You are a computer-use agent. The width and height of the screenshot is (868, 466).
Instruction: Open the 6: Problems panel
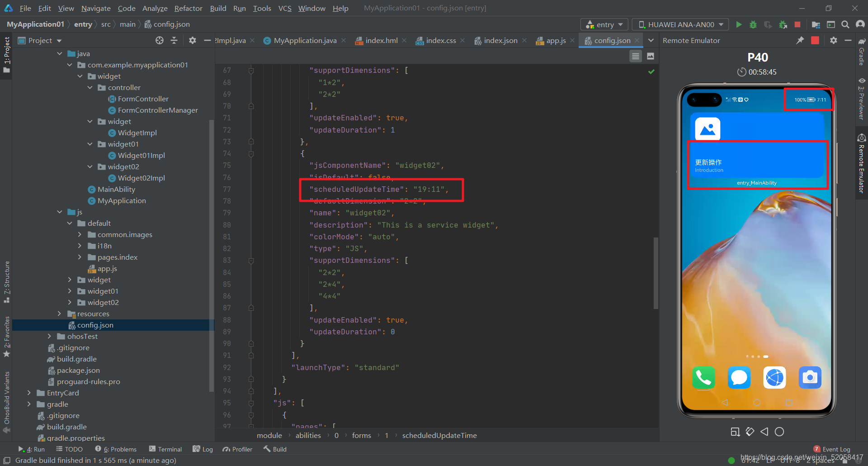pos(116,449)
